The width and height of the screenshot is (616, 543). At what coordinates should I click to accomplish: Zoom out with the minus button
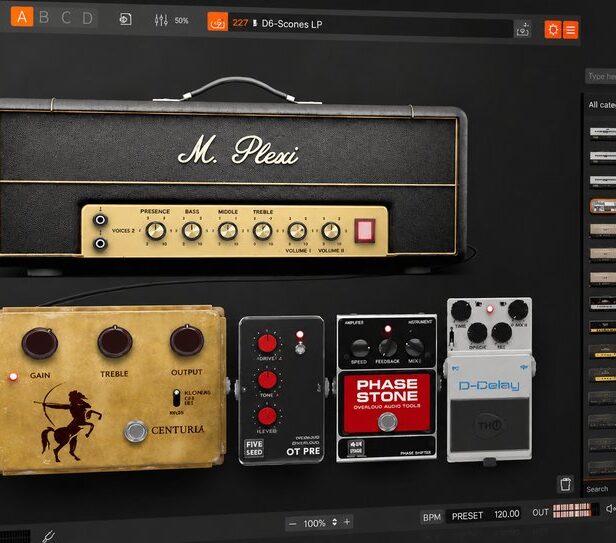[292, 524]
